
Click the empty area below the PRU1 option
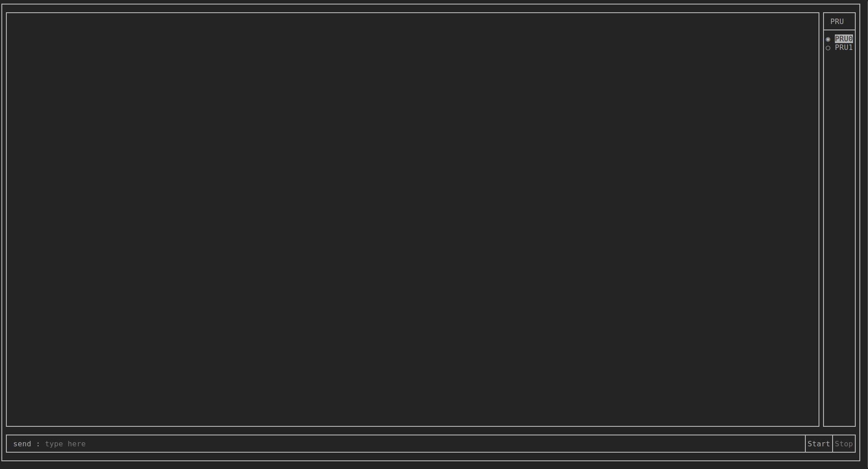pyautogui.click(x=839, y=238)
